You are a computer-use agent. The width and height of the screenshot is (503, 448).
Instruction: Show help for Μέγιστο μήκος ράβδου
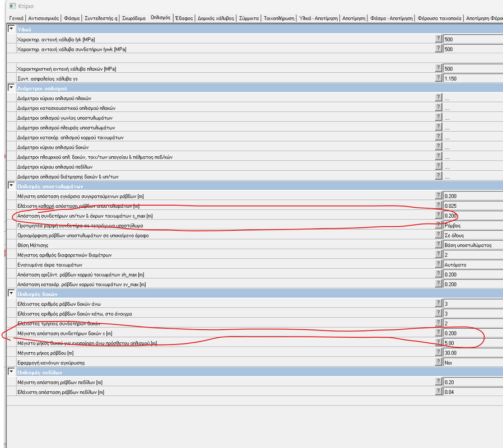(x=439, y=353)
